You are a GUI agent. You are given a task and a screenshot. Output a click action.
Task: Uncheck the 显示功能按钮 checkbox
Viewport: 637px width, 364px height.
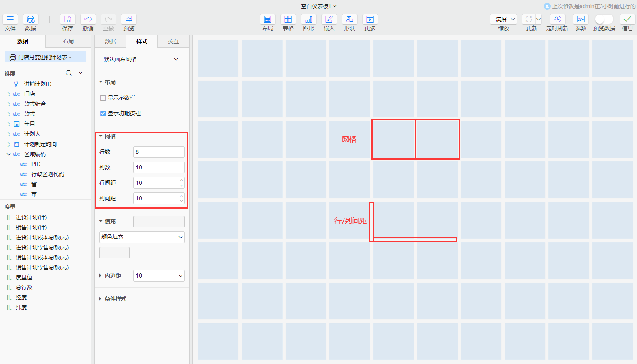point(103,113)
